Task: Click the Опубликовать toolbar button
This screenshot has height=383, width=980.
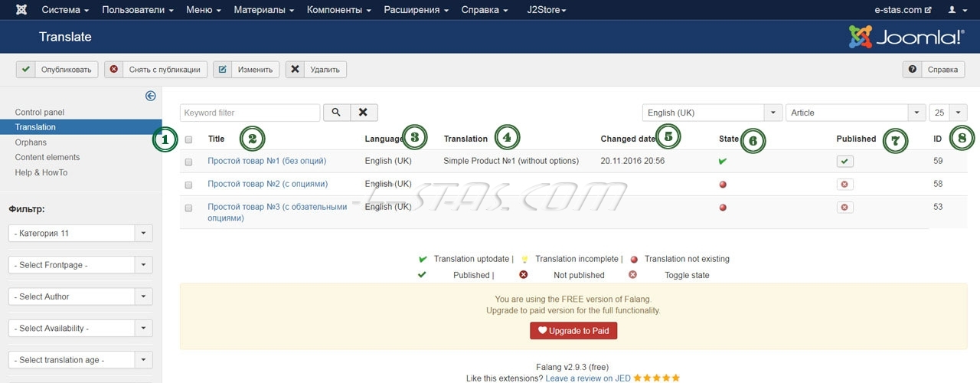Action: coord(57,70)
